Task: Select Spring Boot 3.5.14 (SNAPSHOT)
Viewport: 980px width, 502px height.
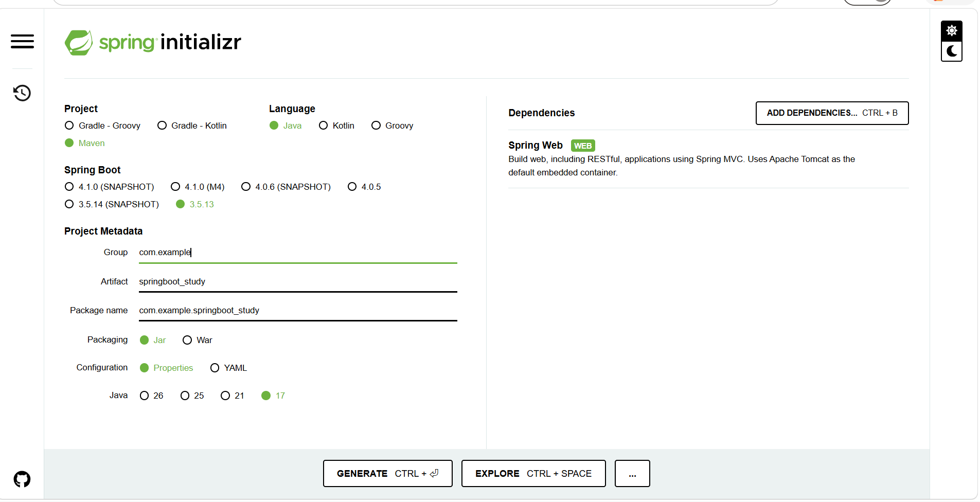Action: (x=112, y=204)
